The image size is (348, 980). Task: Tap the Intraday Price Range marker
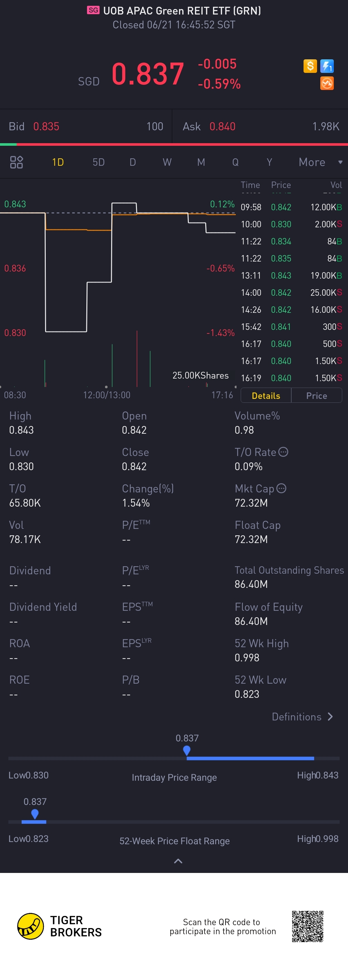click(187, 751)
